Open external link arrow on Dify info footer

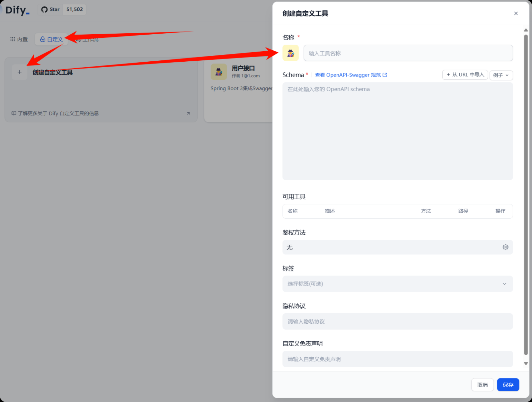tap(188, 113)
